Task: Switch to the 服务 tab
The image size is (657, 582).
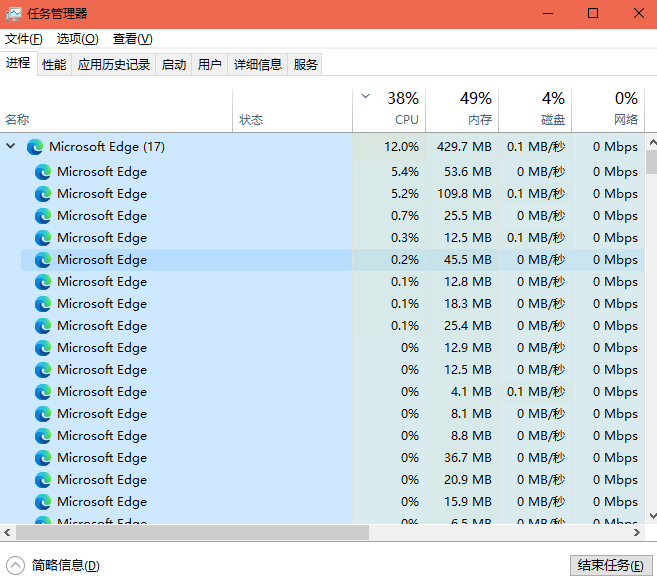Action: [305, 65]
